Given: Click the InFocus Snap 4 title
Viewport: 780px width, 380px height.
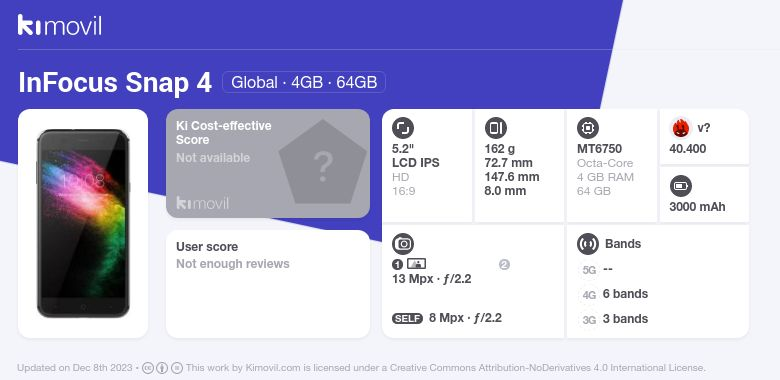Looking at the screenshot, I should [115, 83].
